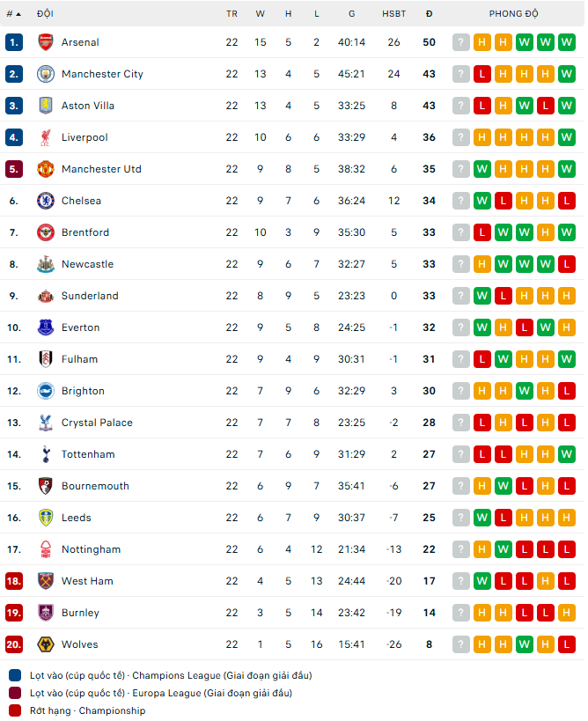The width and height of the screenshot is (588, 721).
Task: Open the Manchester Utd team page
Action: [101, 169]
